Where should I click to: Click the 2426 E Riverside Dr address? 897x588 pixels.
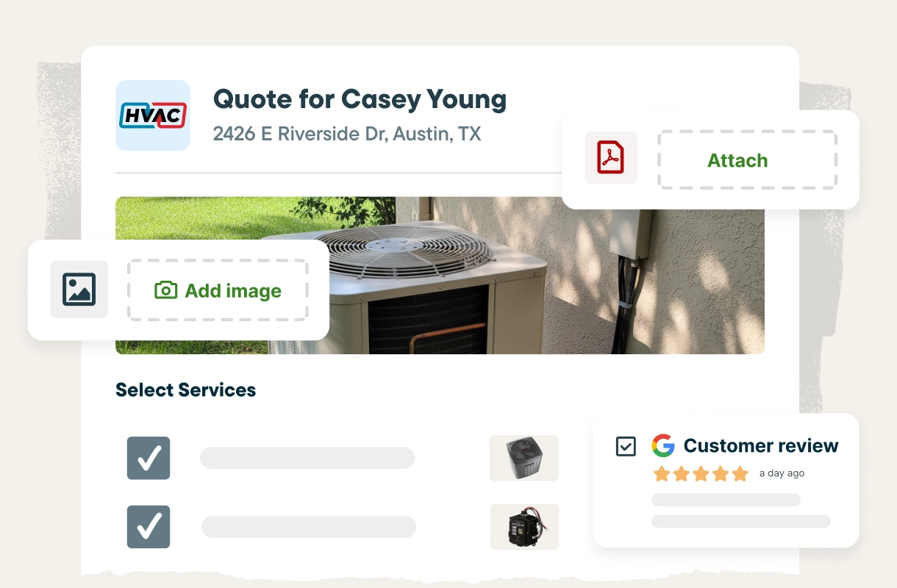347,134
